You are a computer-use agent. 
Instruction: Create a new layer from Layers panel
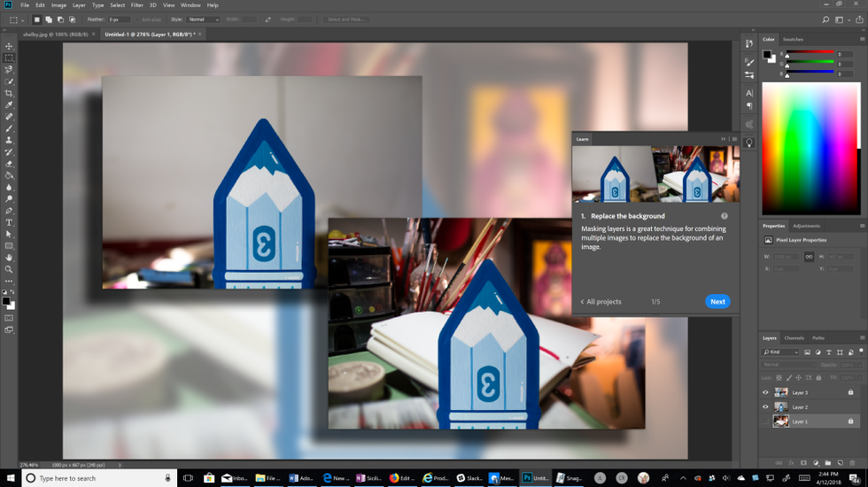coord(840,462)
